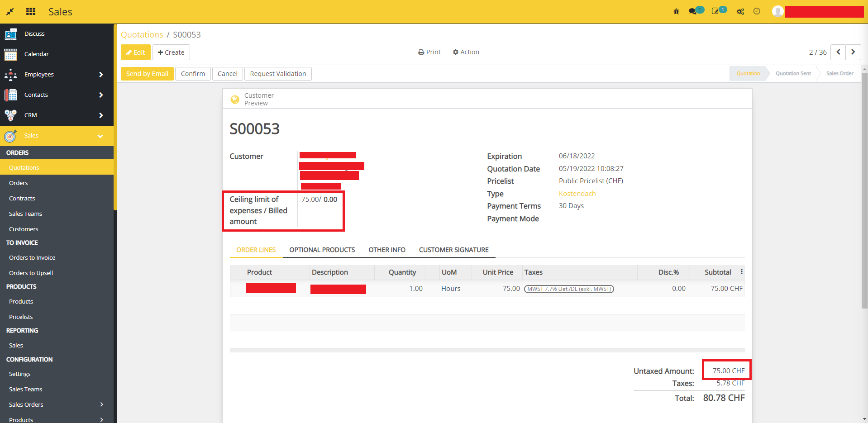Open the apps grid menu icon
The width and height of the screenshot is (868, 423).
[x=31, y=12]
